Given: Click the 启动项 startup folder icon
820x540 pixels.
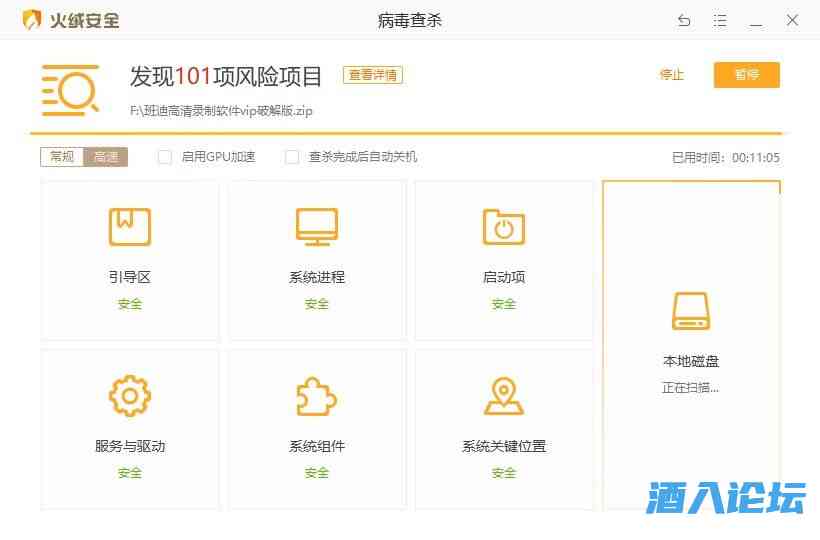Looking at the screenshot, I should [504, 227].
